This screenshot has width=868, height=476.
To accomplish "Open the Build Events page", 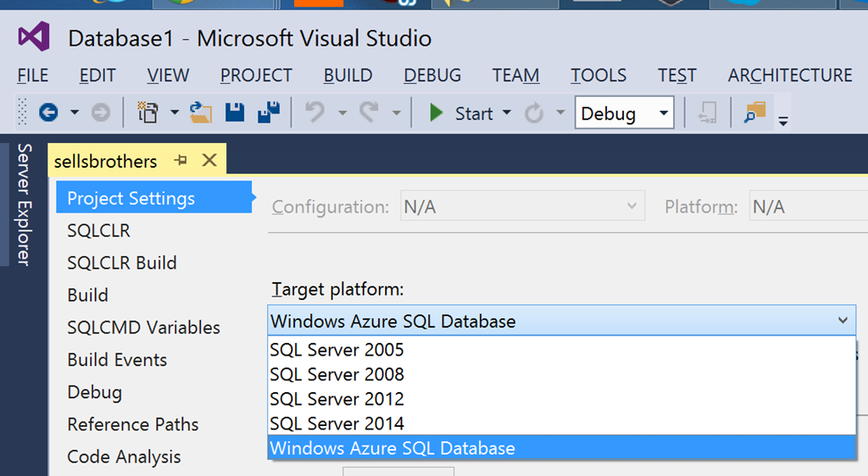I will click(x=117, y=359).
